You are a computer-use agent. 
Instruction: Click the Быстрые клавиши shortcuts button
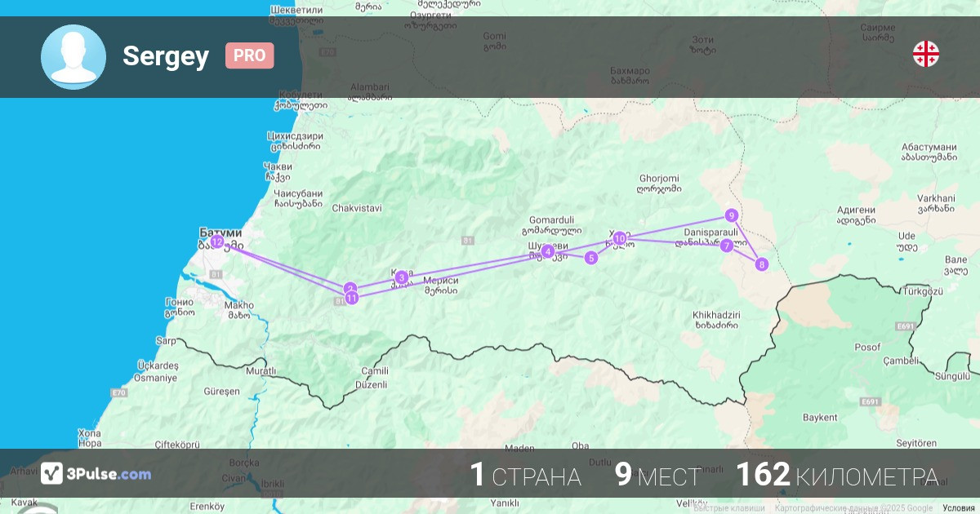click(x=731, y=508)
